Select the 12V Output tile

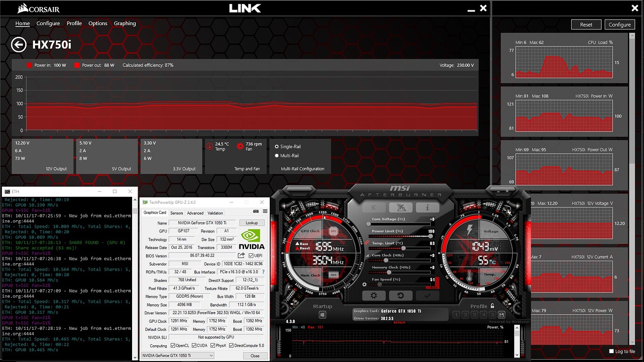(42, 156)
